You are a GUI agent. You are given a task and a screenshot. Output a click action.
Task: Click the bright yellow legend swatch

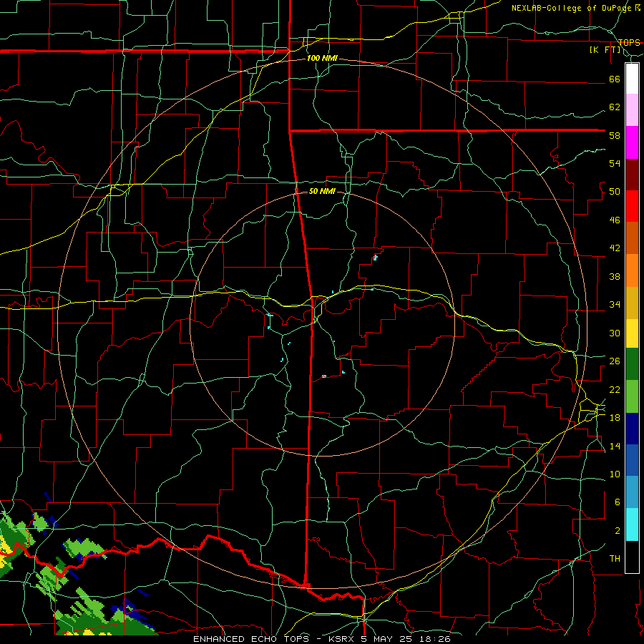coord(632,333)
